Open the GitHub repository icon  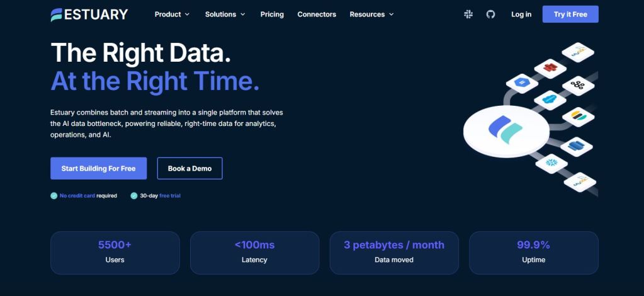(490, 14)
